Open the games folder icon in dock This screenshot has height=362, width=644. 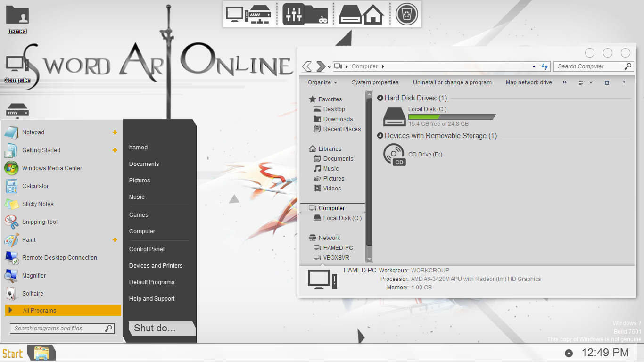[x=317, y=15]
